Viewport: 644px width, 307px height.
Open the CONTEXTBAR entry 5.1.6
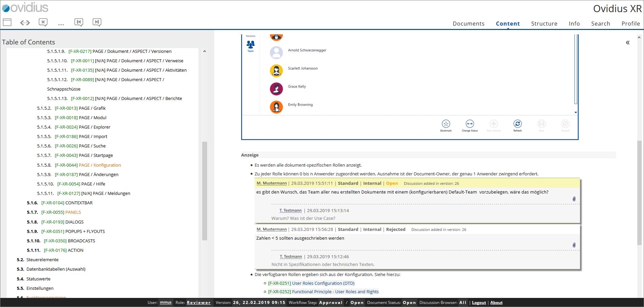pos(79,203)
